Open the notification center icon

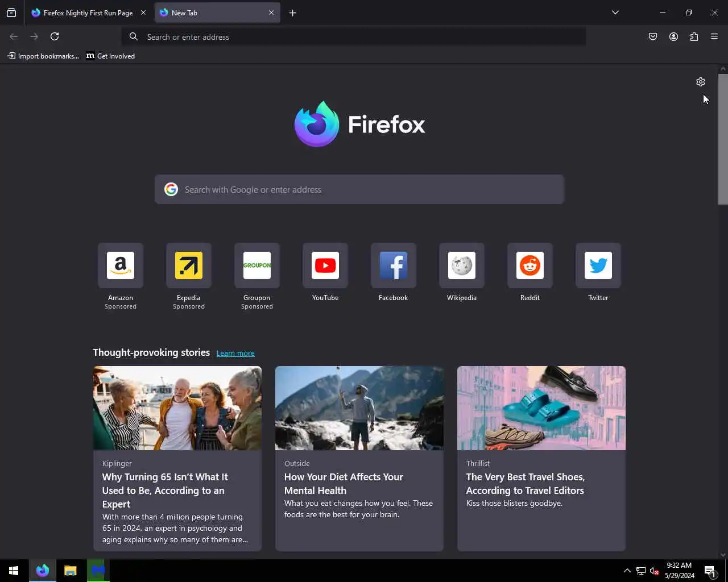coord(710,571)
